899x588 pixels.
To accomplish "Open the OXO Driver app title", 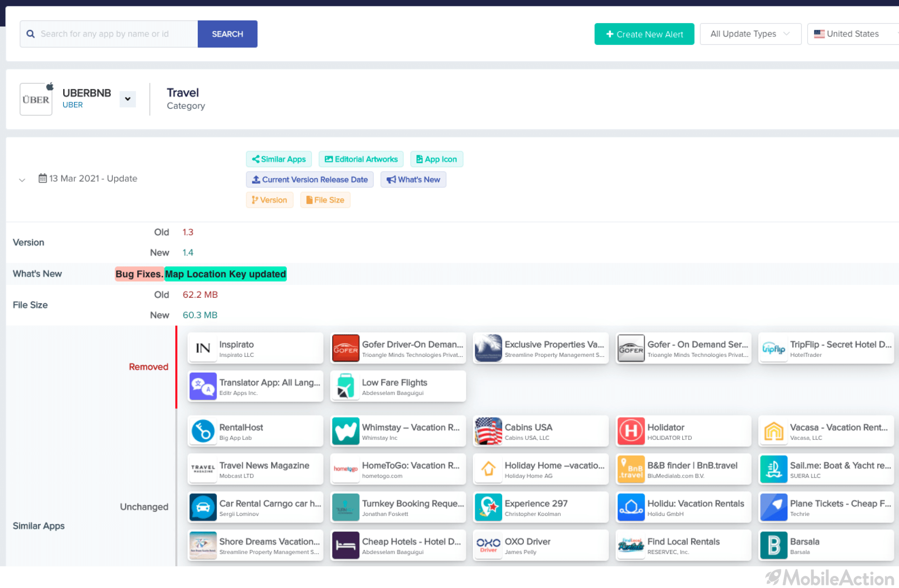I will tap(528, 542).
